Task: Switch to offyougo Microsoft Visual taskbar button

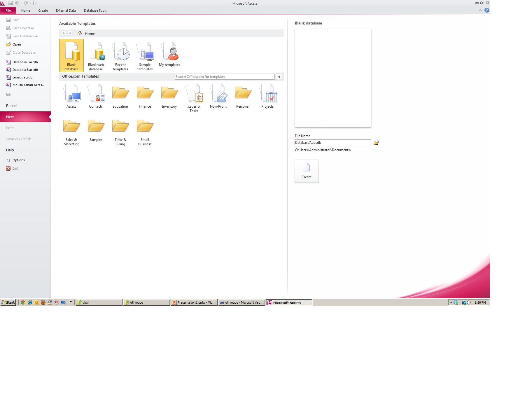Action: click(242, 302)
